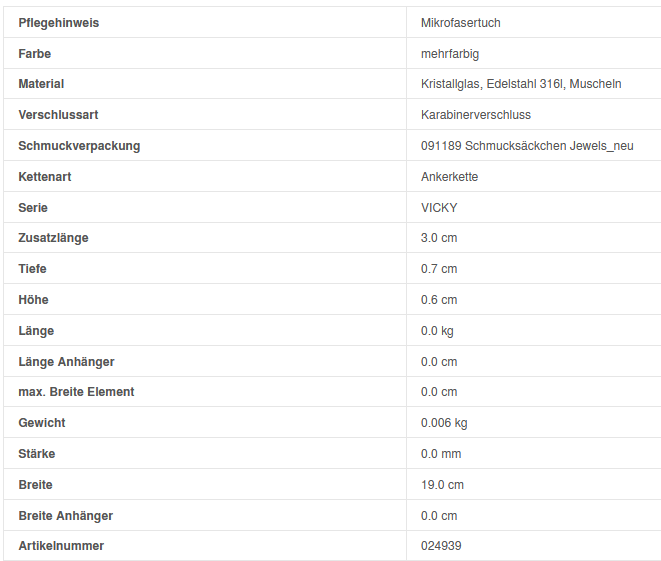Viewport: 661px width, 561px height.
Task: Click the Farbe label cell
Action: [35, 53]
